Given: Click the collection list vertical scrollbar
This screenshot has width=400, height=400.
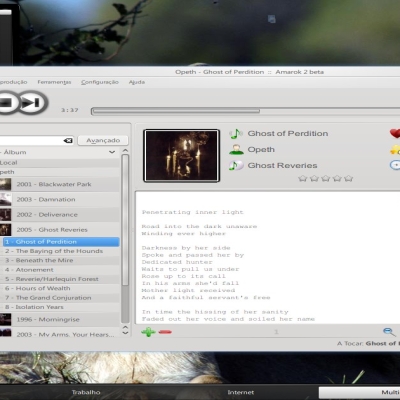Looking at the screenshot, I should click(x=125, y=220).
